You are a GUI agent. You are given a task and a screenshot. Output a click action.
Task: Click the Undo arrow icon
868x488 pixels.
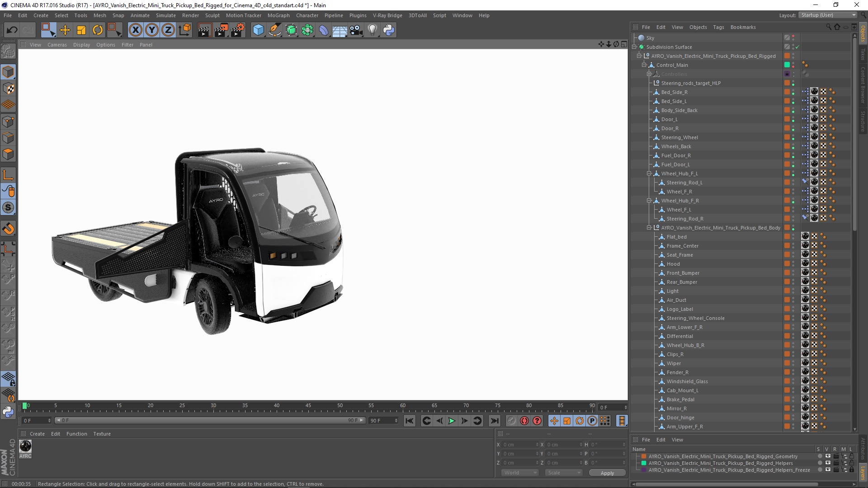(x=12, y=30)
